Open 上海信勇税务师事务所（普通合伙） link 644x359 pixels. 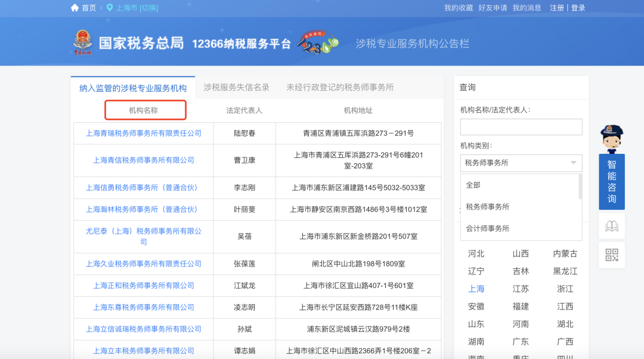coord(143,187)
